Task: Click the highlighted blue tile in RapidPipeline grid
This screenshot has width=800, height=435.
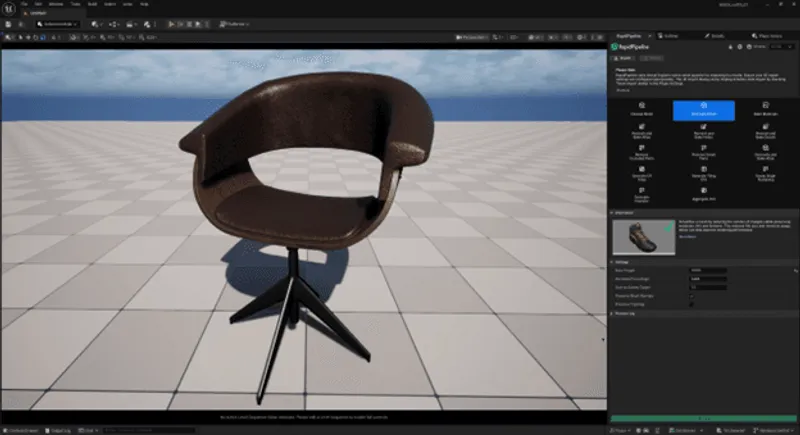Action: coord(703,110)
